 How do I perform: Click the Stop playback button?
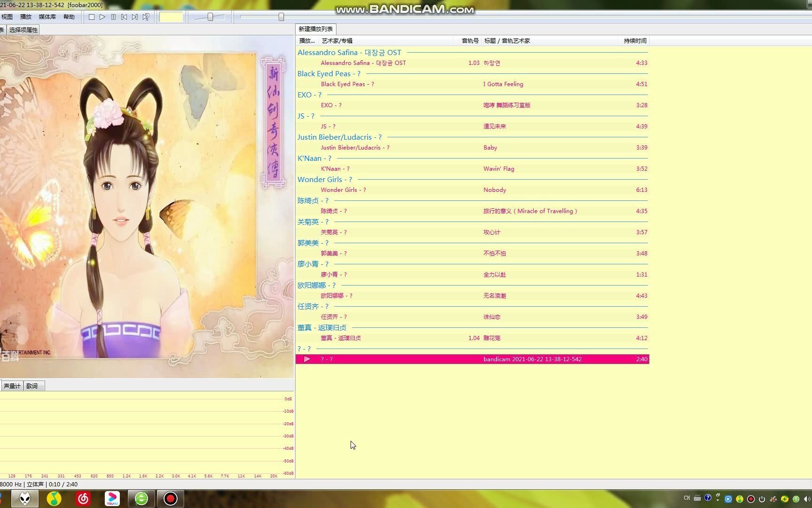[92, 17]
